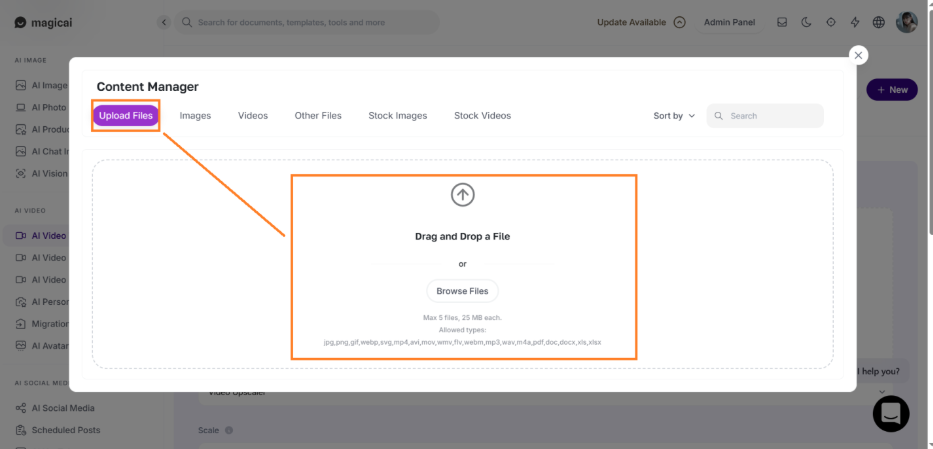Click the target focus icon in header
Viewport: 933px width, 449px height.
click(831, 23)
